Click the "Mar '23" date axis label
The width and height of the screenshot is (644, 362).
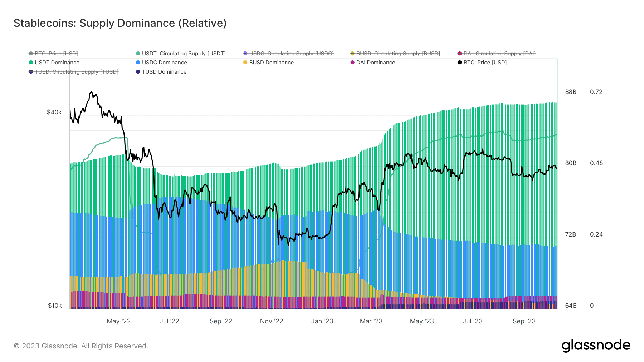[x=371, y=321]
